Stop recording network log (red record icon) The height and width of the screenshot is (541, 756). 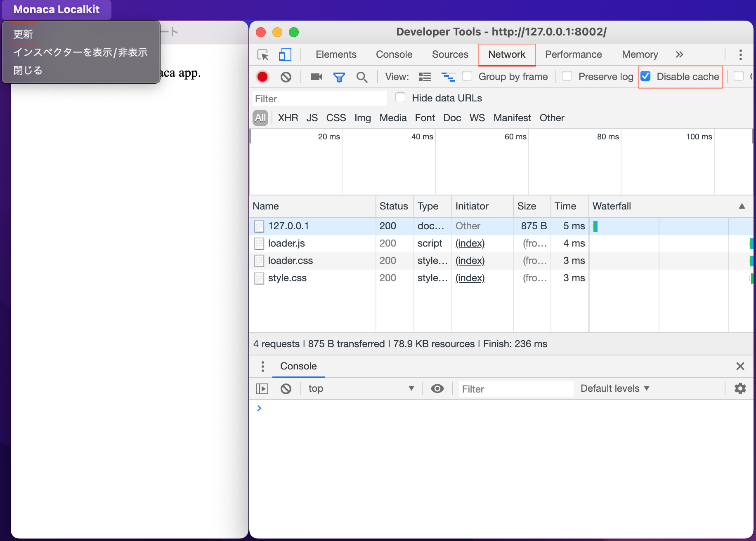263,77
